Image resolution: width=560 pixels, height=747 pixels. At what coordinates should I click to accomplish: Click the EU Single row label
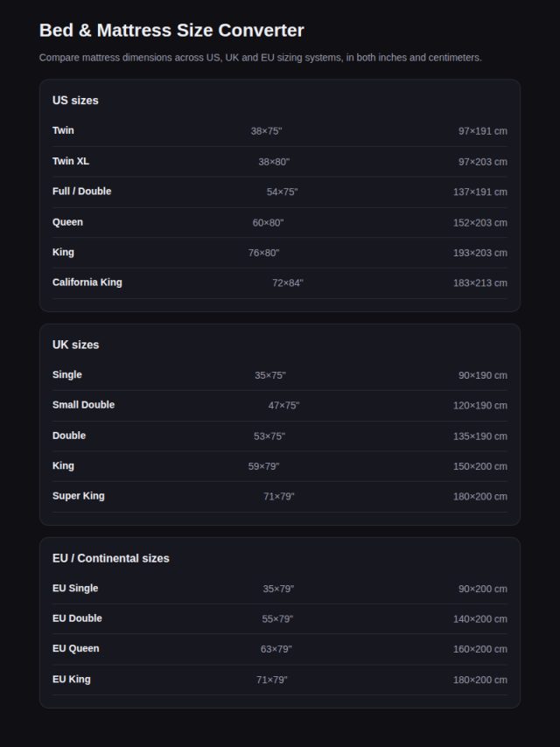[75, 588]
